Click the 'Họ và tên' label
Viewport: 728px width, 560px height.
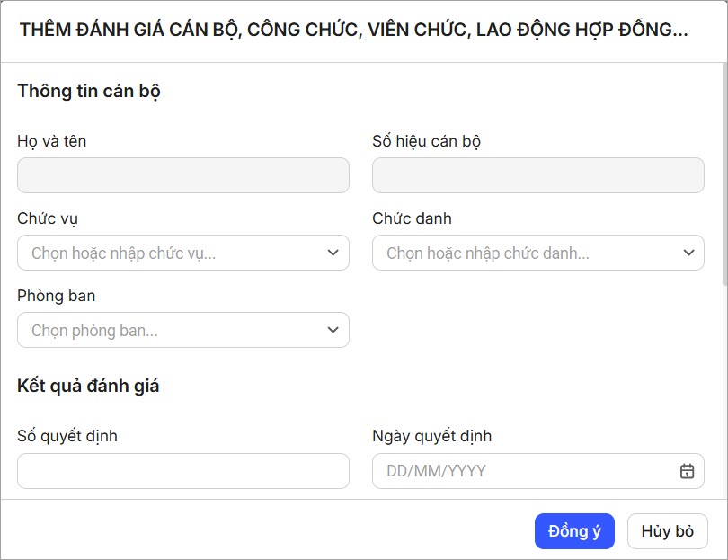pyautogui.click(x=52, y=141)
